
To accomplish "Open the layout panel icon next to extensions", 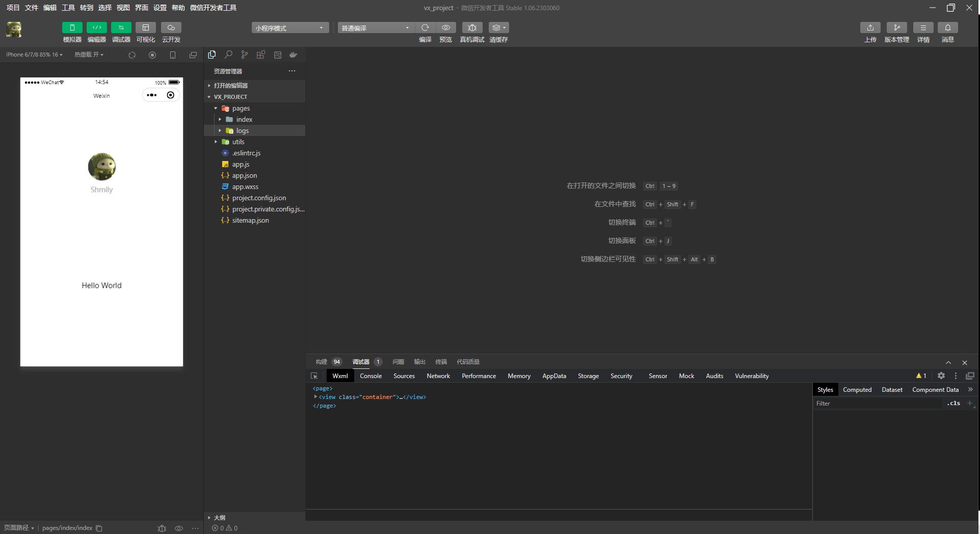I will (x=278, y=55).
